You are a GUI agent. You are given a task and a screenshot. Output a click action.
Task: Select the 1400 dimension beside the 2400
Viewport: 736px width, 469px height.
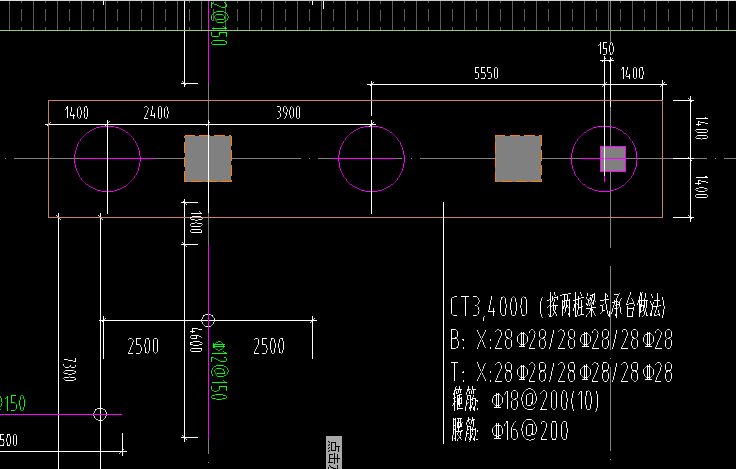coord(77,113)
